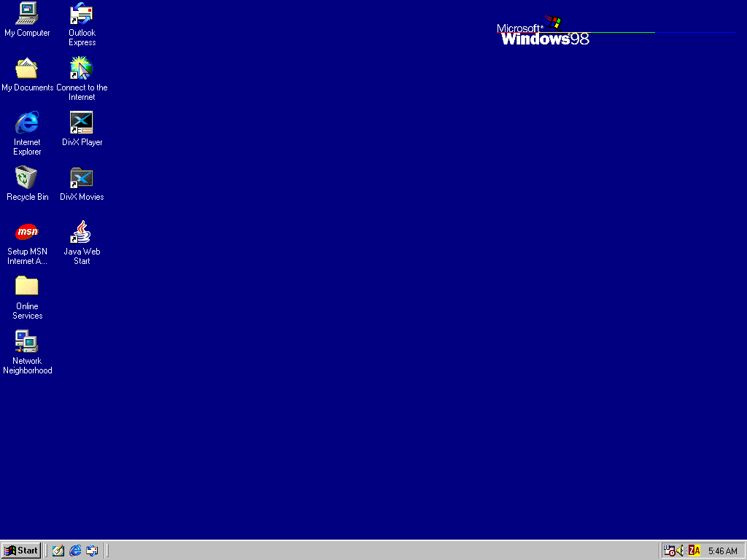
Task: Click the Setup MSN Internet Access icon
Action: click(x=27, y=232)
